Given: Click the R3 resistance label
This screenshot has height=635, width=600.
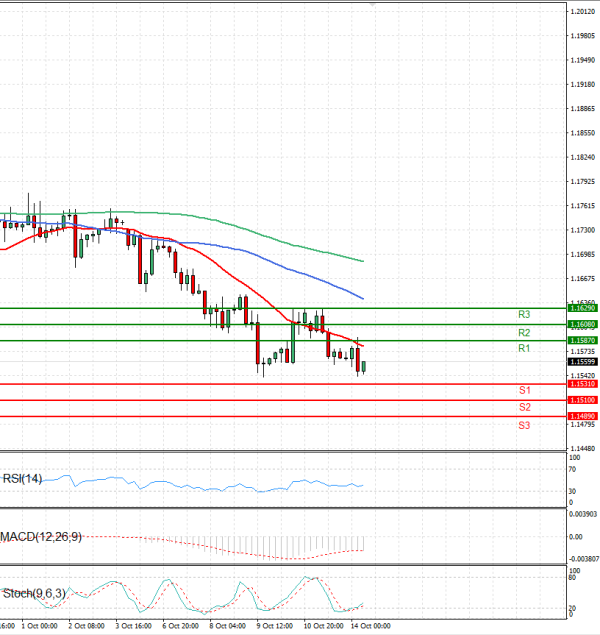Looking at the screenshot, I should [x=523, y=315].
